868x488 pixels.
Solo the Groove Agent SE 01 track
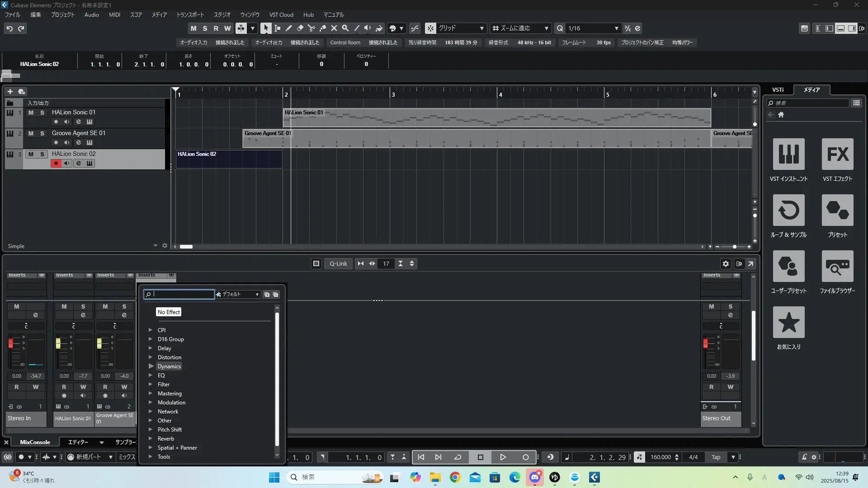pos(42,133)
